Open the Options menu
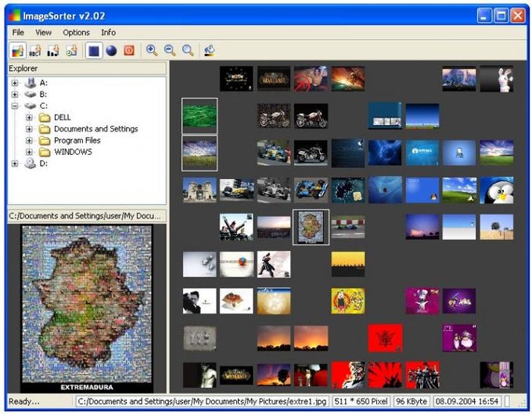The width and height of the screenshot is (532, 415). click(x=77, y=33)
